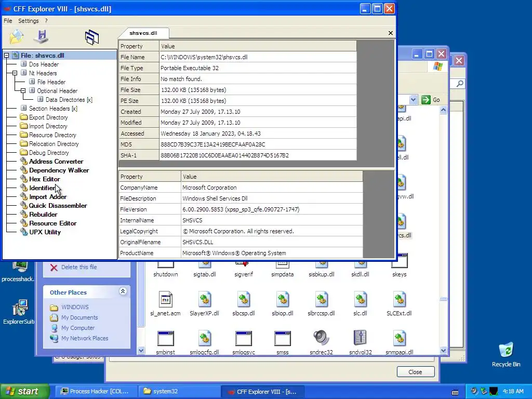Image resolution: width=532 pixels, height=399 pixels.
Task: Click left panel scroll down arrow in Explorer
Action: click(141, 351)
